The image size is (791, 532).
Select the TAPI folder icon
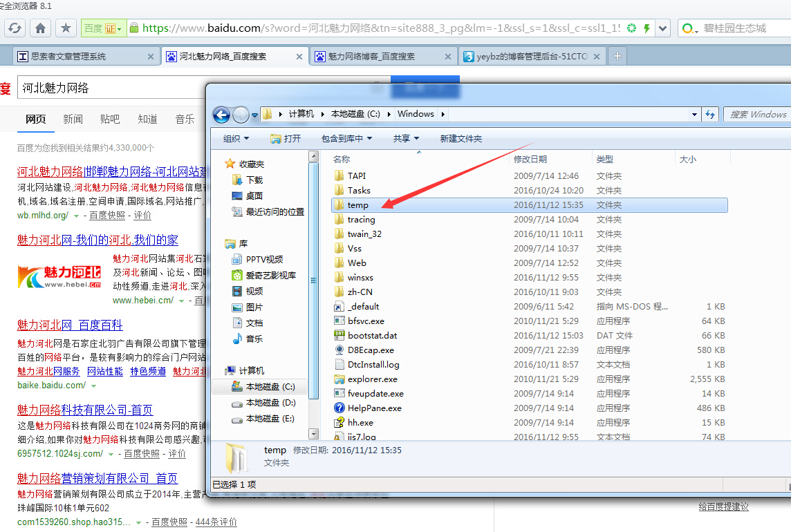pyautogui.click(x=339, y=176)
